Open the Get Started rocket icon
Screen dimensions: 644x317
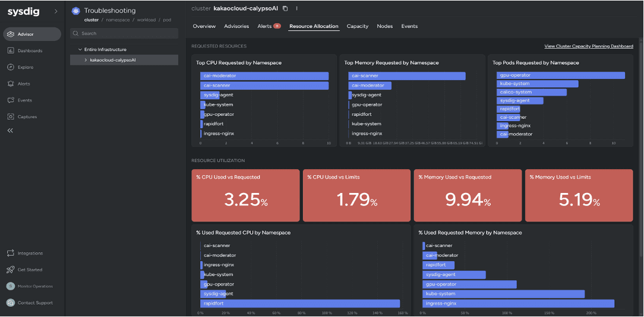click(11, 270)
